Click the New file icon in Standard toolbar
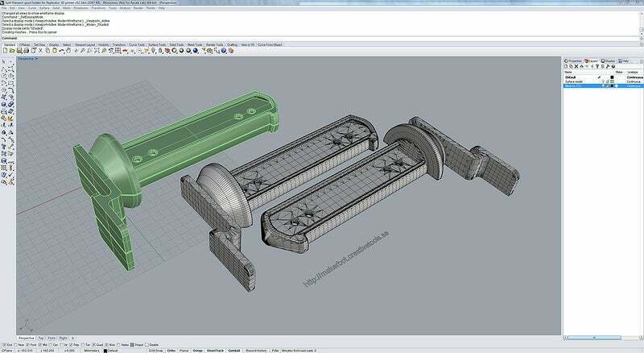Viewport: 644px width, 353px height. tap(4, 50)
